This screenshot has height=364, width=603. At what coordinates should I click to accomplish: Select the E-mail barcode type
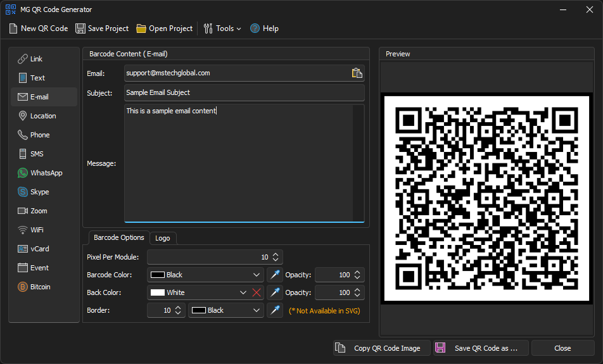(x=44, y=97)
